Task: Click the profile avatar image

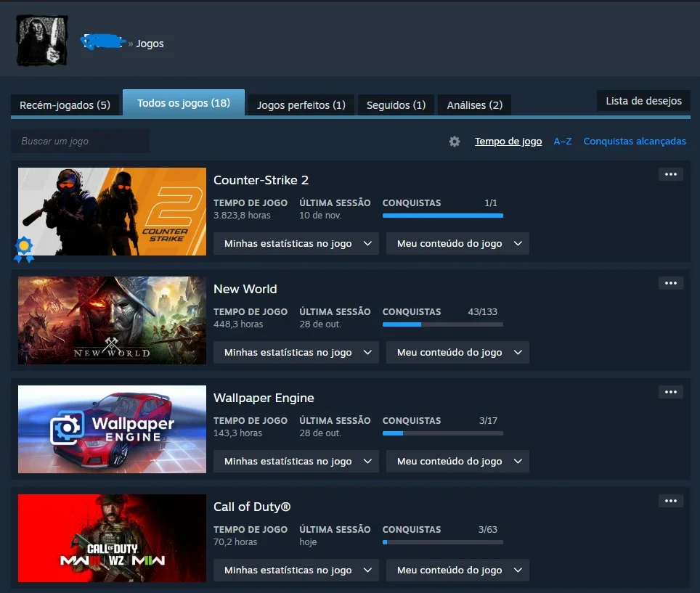Action: point(42,41)
